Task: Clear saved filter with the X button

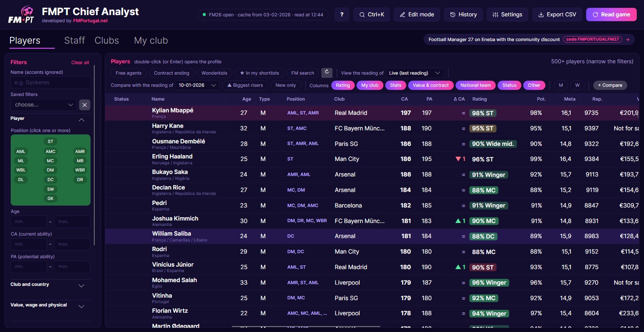Action: click(85, 105)
